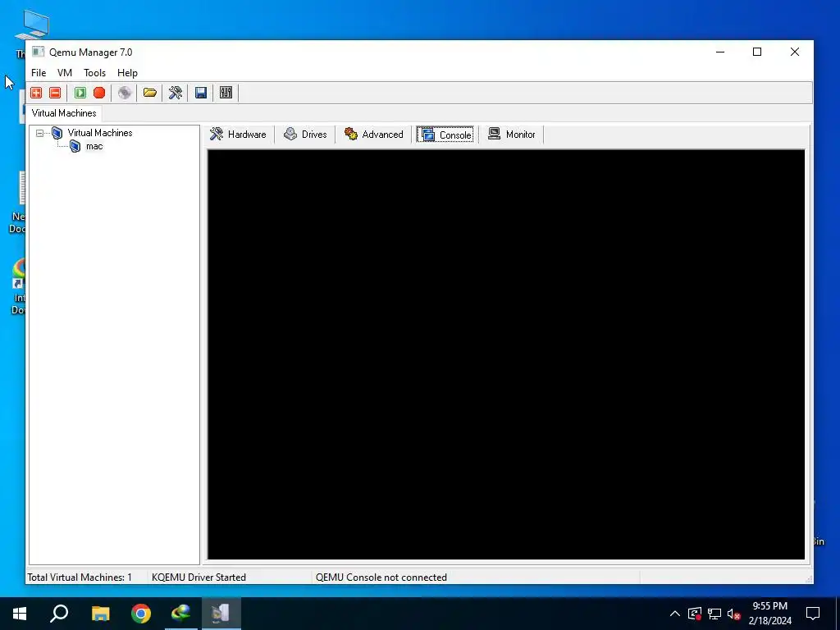840x630 pixels.
Task: Start the VM with the green play icon
Action: 80,93
